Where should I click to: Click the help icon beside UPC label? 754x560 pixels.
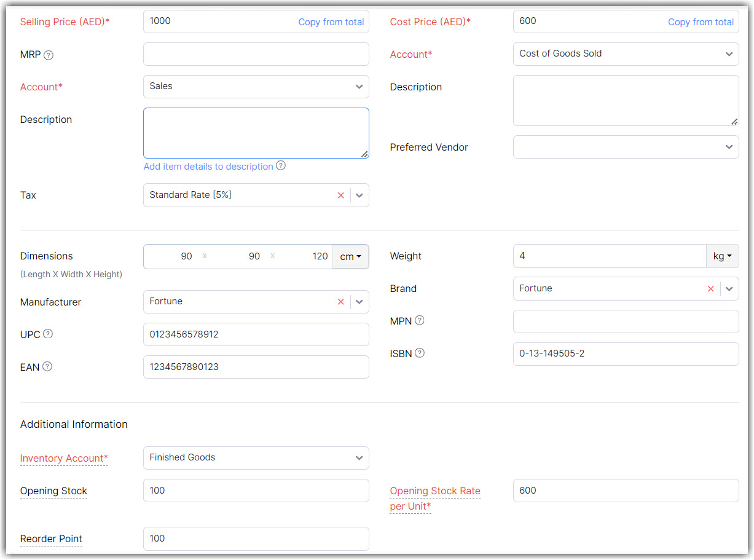click(48, 334)
